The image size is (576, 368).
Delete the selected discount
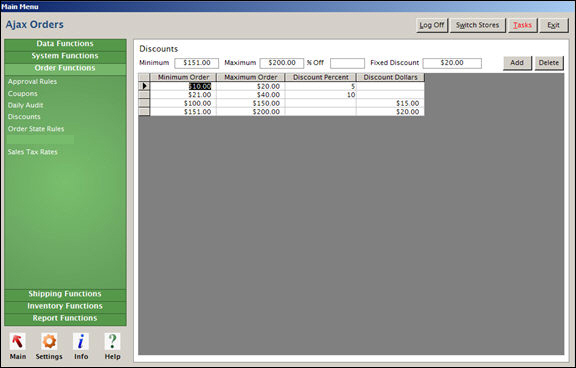click(x=549, y=63)
